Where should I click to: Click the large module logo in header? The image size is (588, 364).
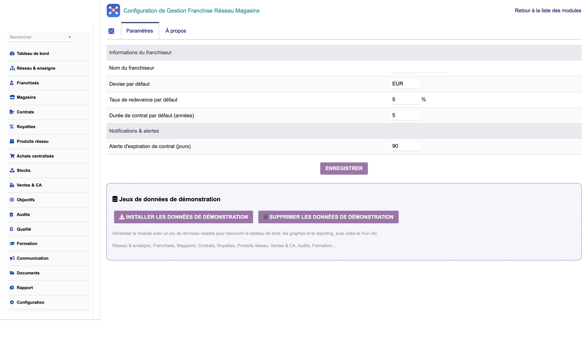pyautogui.click(x=113, y=11)
